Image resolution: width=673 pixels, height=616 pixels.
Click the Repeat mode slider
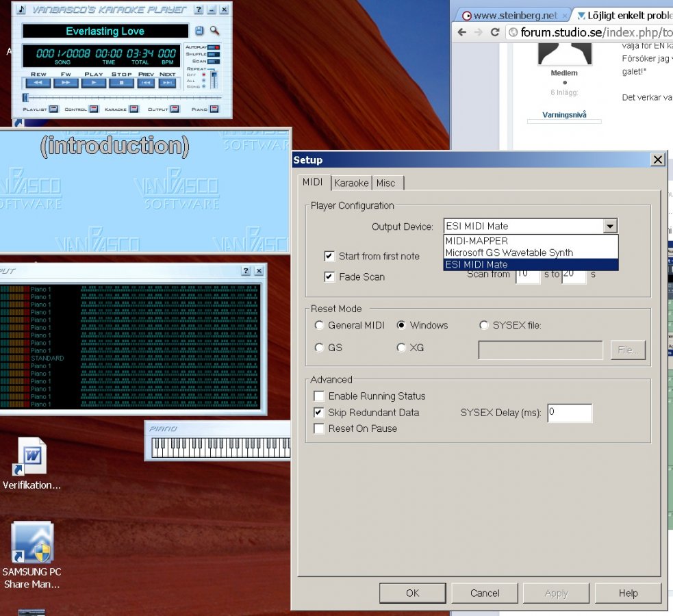pos(214,80)
